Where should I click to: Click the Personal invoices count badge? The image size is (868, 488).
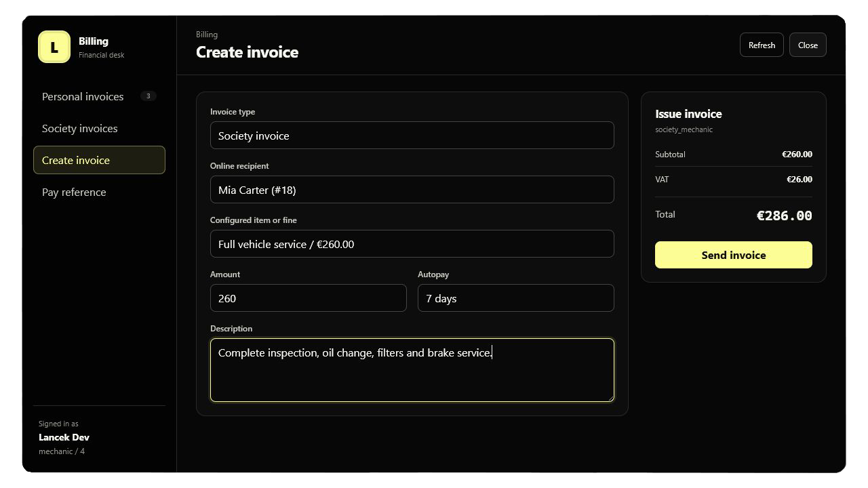149,96
